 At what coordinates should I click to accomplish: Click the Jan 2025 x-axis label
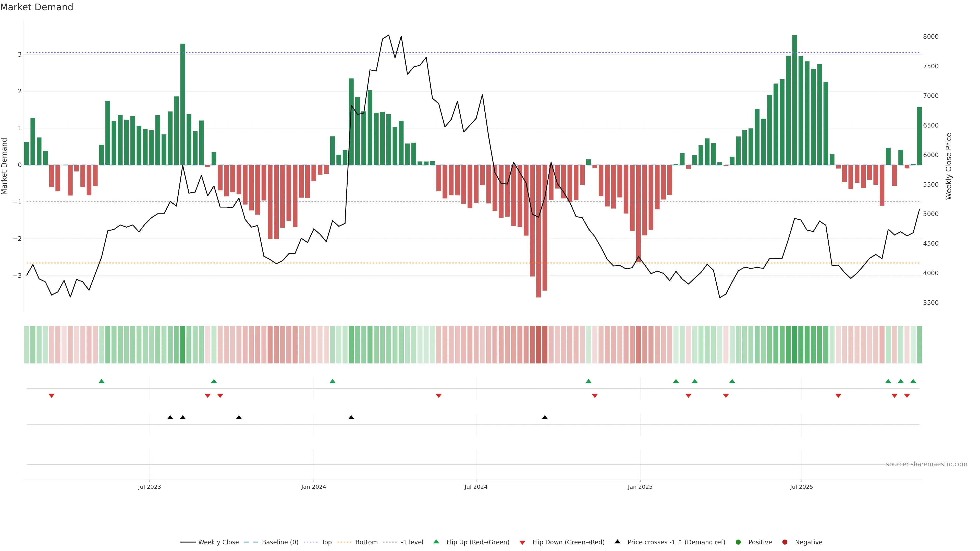pos(640,487)
